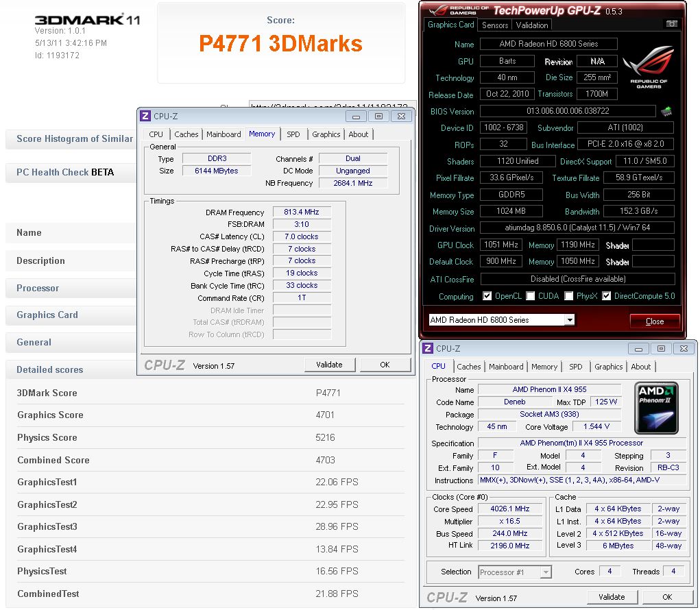This screenshot has height=610, width=700.
Task: Click OK in CPU-Z CPU window
Action: coord(667,597)
